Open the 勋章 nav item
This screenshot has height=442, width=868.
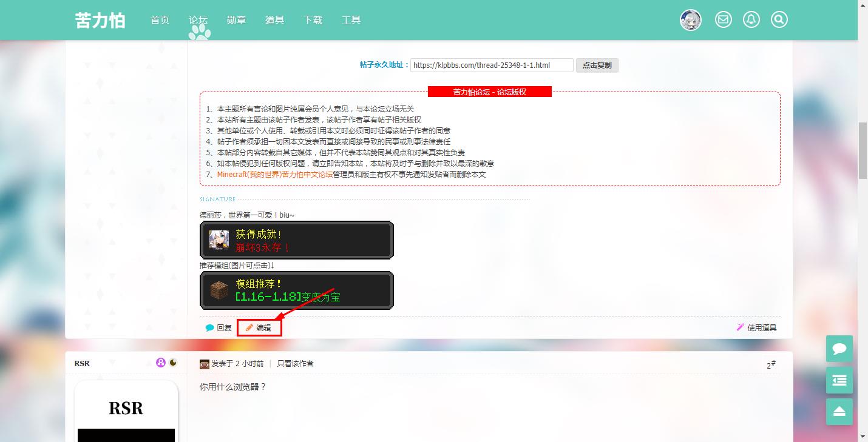(x=237, y=20)
